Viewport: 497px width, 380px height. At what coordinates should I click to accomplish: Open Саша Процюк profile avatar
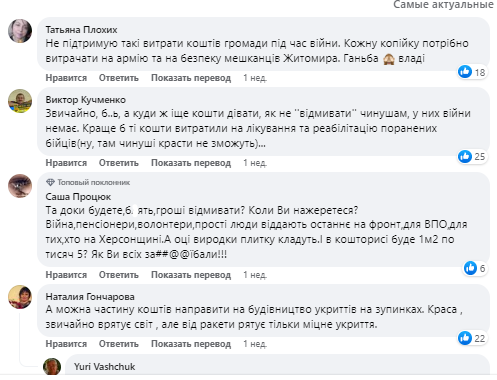point(20,186)
